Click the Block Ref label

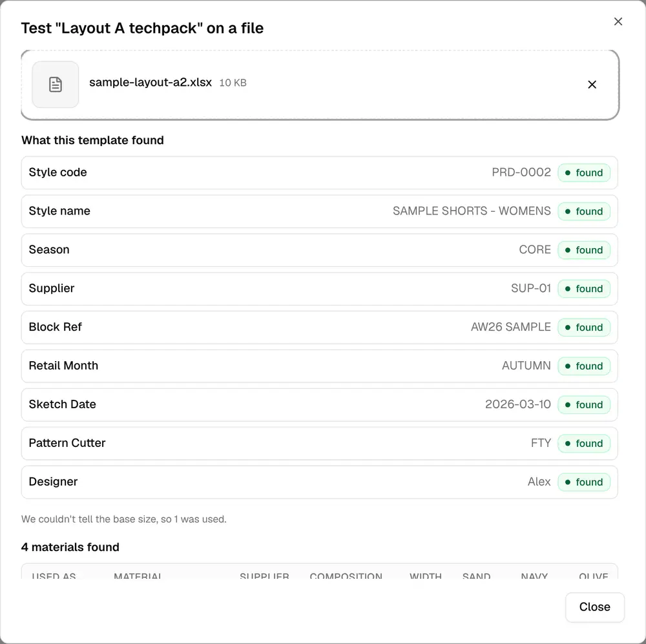coord(55,327)
